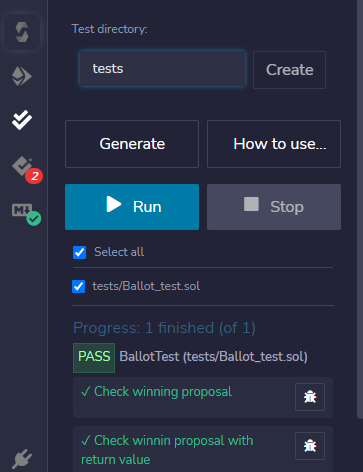
Task: Click debug bug icon for return value test
Action: point(310,446)
